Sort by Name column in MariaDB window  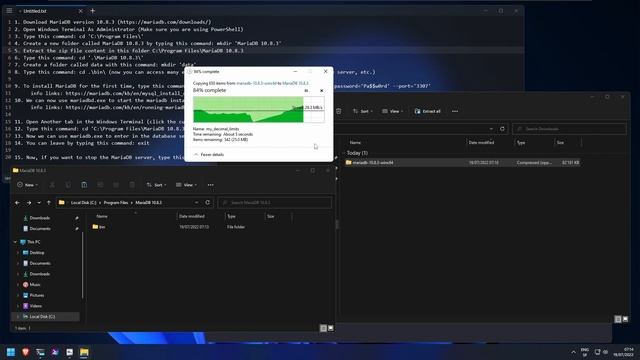pos(102,216)
